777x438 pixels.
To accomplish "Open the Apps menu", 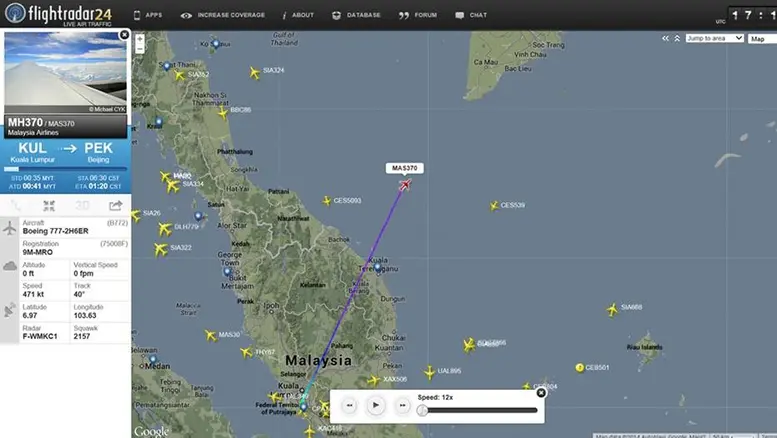I will pyautogui.click(x=148, y=15).
